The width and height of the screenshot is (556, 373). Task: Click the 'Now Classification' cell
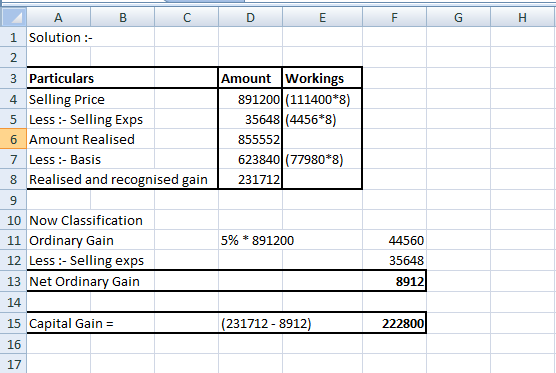[86, 220]
